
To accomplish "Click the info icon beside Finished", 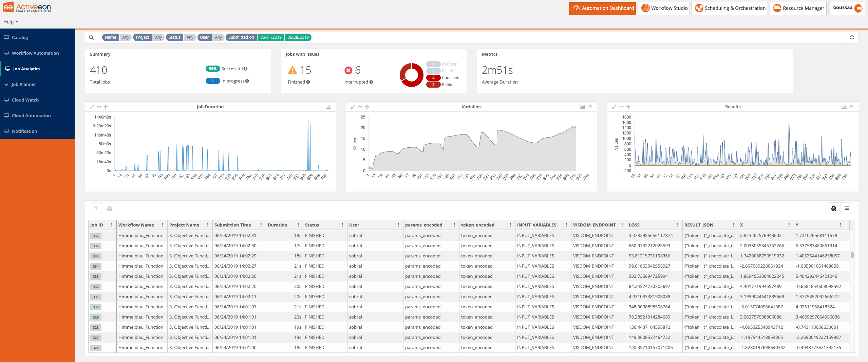I will 308,82.
